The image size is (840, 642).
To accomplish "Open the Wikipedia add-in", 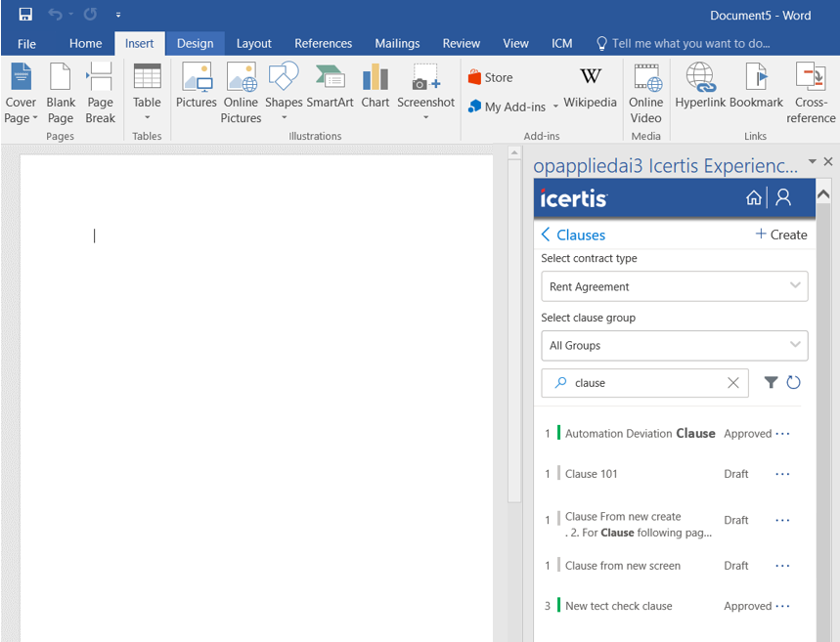I will 590,86.
